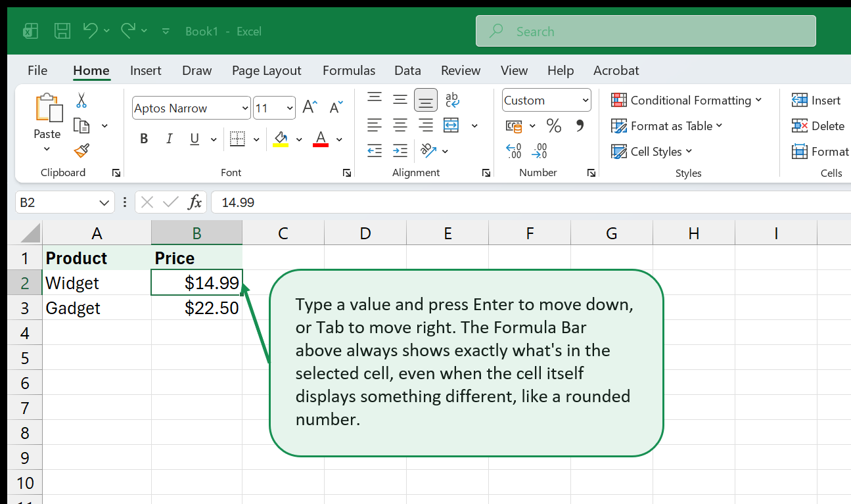
Task: Switch to the Formulas tab
Action: tap(349, 70)
